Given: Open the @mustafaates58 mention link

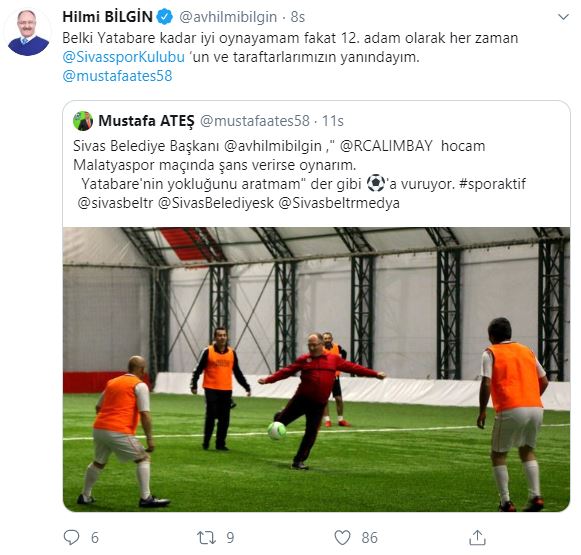Looking at the screenshot, I should point(117,76).
